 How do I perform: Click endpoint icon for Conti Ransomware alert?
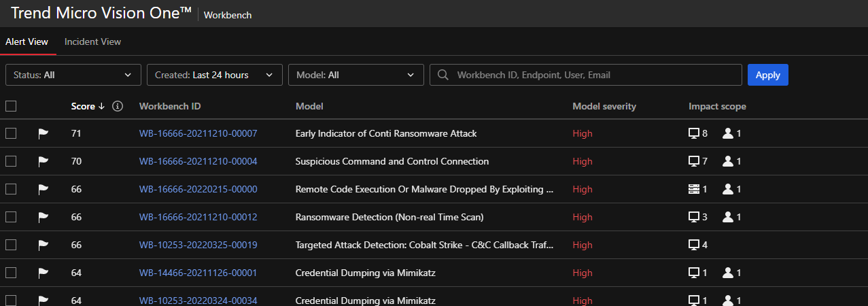click(x=694, y=134)
